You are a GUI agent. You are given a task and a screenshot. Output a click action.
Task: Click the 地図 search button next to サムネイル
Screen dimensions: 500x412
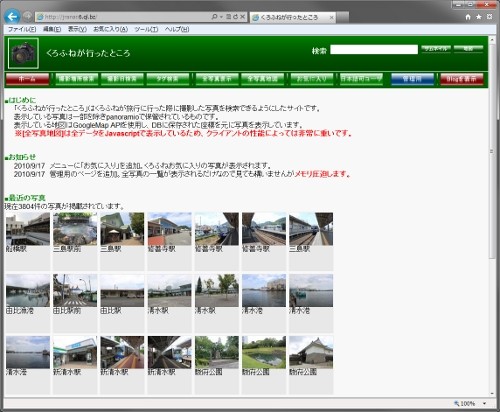point(468,49)
